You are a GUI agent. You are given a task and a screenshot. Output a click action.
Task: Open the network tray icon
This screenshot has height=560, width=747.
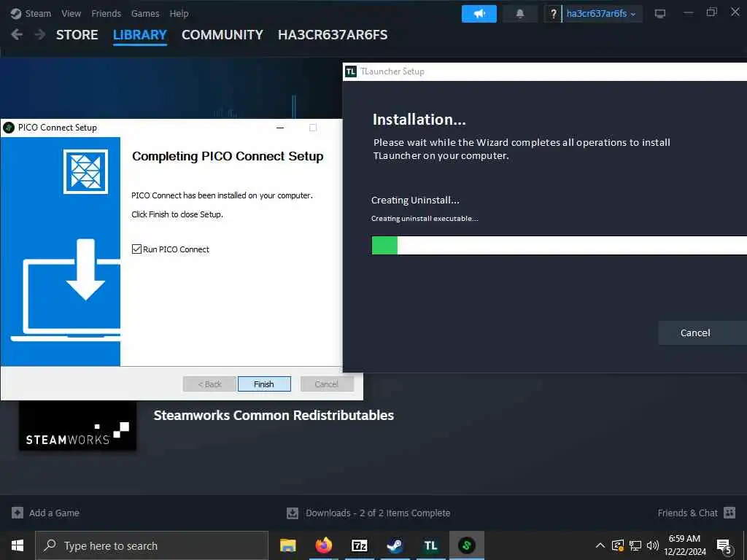(635, 545)
